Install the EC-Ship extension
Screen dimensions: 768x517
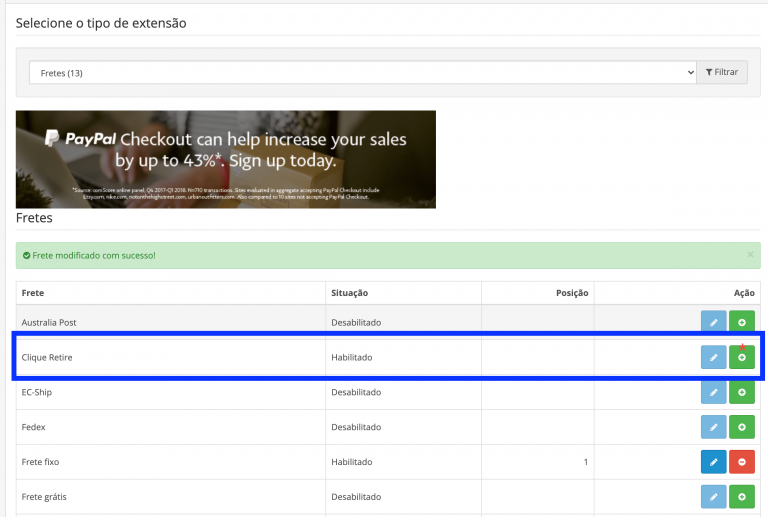tap(741, 392)
